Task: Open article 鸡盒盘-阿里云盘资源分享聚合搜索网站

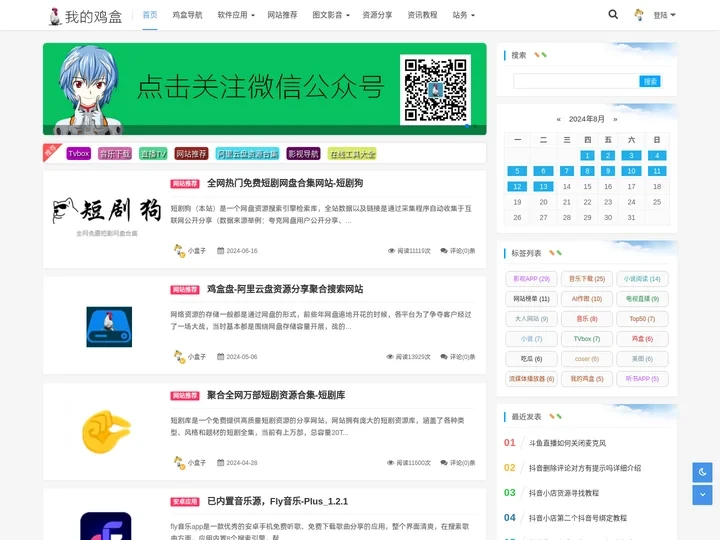Action: [x=285, y=289]
